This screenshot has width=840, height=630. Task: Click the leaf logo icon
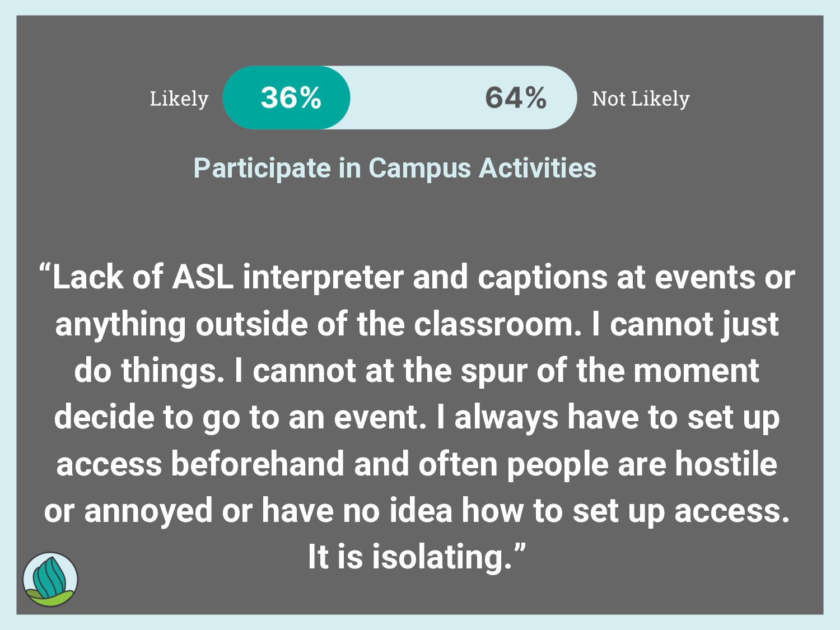pyautogui.click(x=50, y=580)
